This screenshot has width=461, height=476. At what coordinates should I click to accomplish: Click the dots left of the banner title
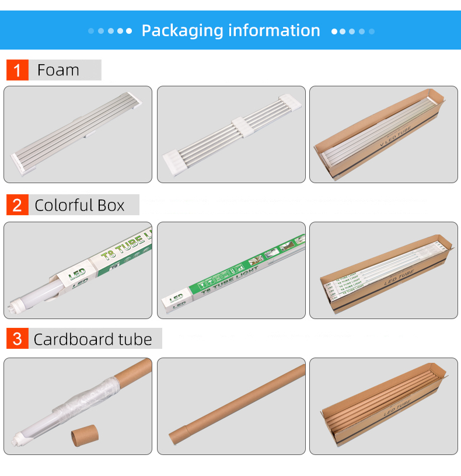click(110, 31)
